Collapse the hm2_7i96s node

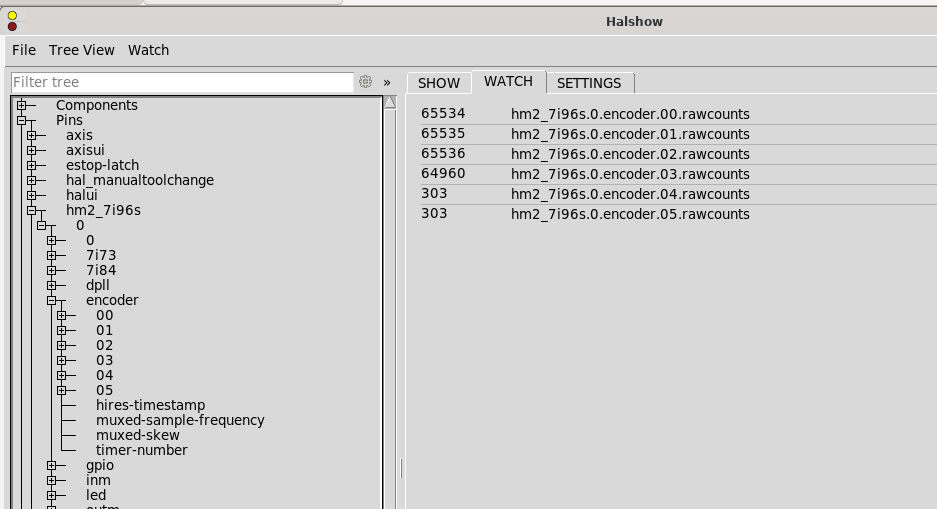pos(32,210)
